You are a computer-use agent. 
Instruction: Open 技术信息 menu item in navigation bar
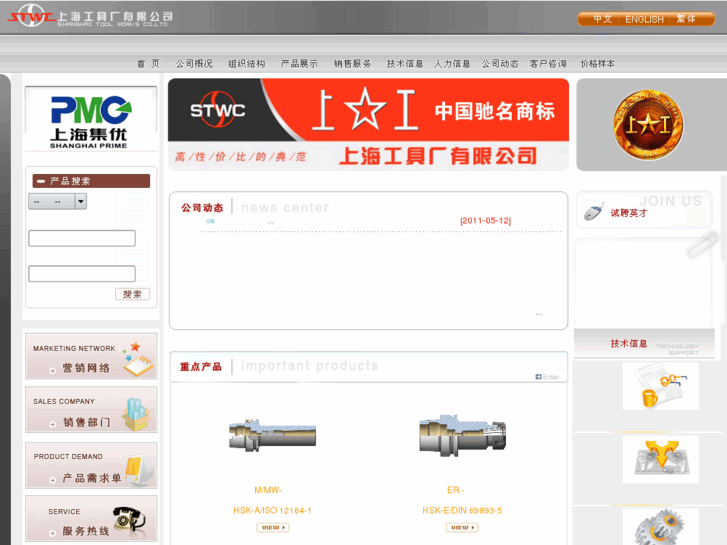click(x=405, y=64)
